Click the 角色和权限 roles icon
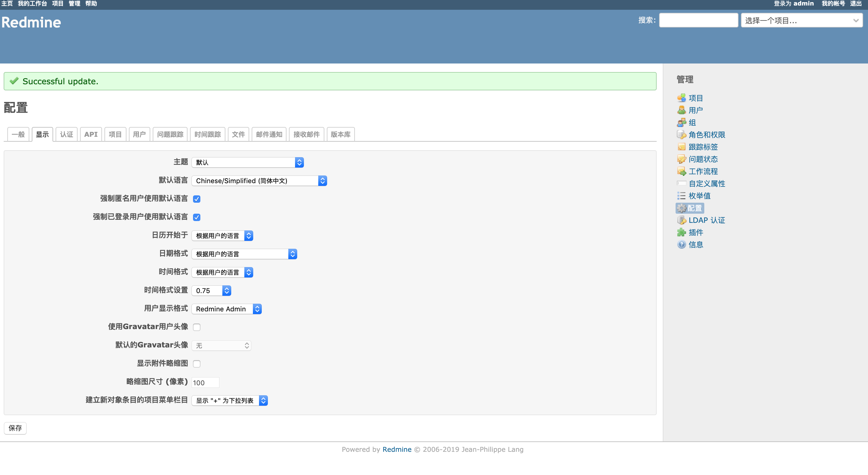Screen dimensions: 868x475 click(x=681, y=135)
